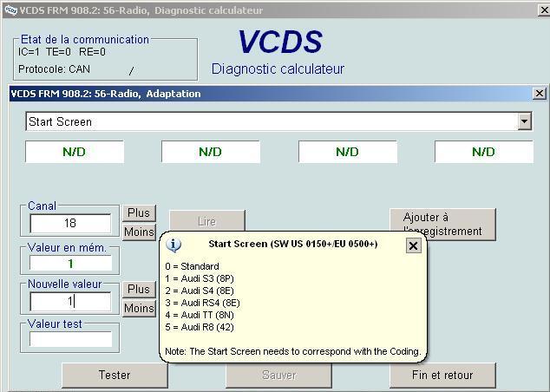Focus the Canal input field
The width and height of the screenshot is (550, 392).
tap(70, 224)
